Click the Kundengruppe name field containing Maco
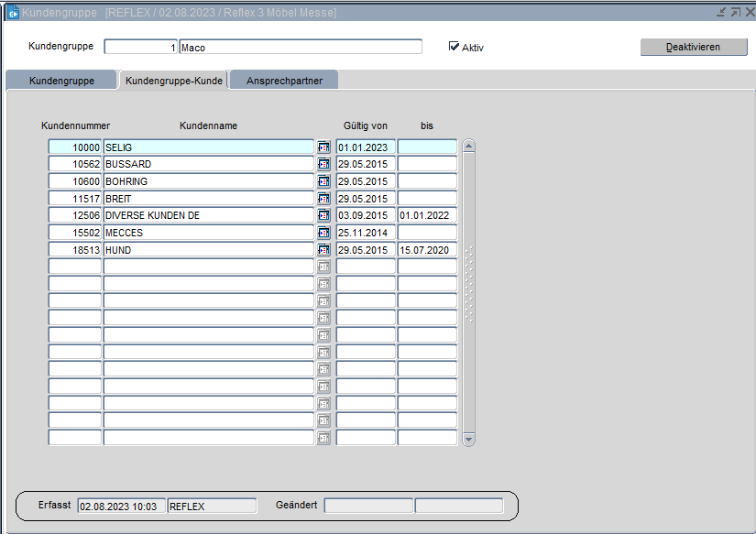The width and height of the screenshot is (756, 534). click(x=301, y=48)
